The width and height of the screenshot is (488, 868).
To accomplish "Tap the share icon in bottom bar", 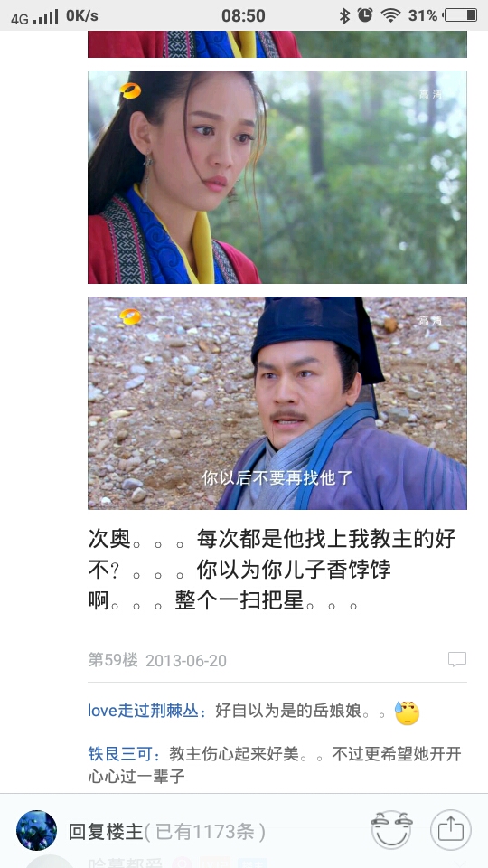I will (x=450, y=829).
